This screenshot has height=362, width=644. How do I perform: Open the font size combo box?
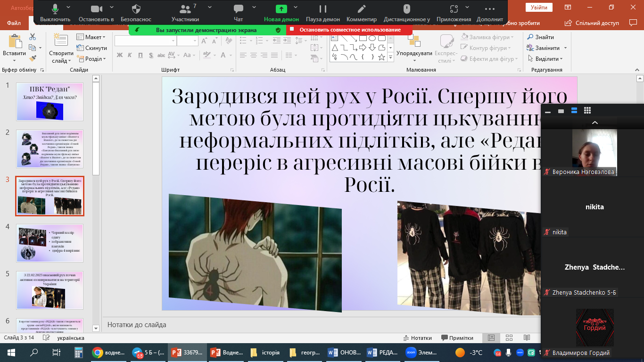[x=187, y=41]
